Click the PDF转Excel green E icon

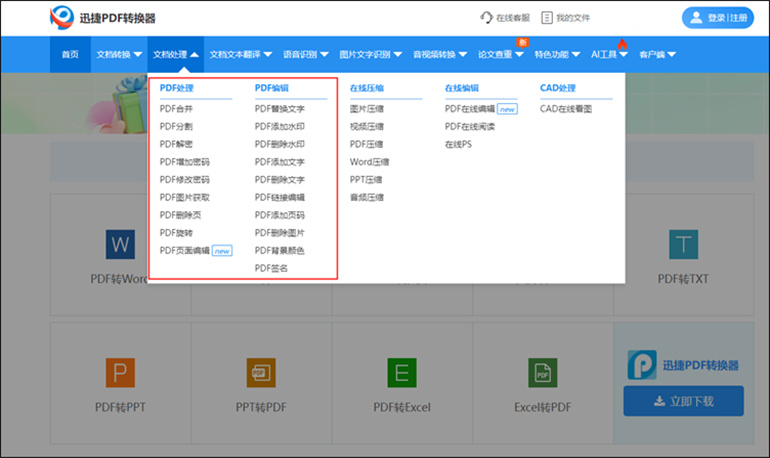click(x=402, y=373)
